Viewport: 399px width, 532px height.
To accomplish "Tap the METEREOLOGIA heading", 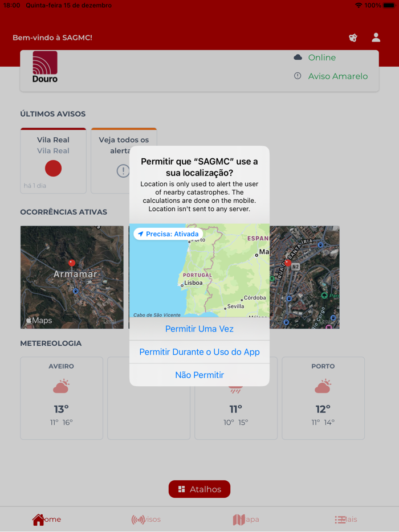I will tap(51, 343).
